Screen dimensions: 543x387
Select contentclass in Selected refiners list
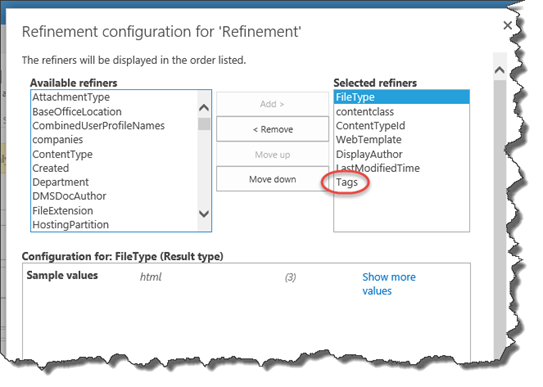coord(365,112)
